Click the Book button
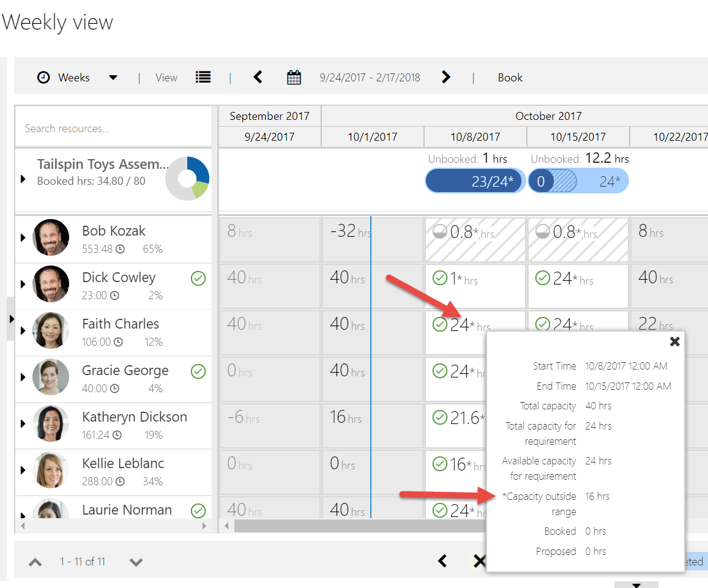Image resolution: width=708 pixels, height=588 pixels. [510, 78]
